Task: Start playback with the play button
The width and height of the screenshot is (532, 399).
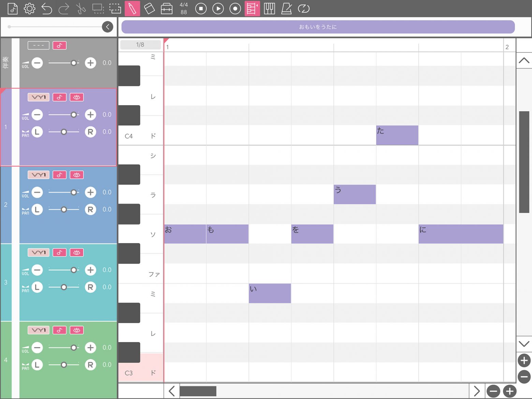Action: (x=218, y=9)
